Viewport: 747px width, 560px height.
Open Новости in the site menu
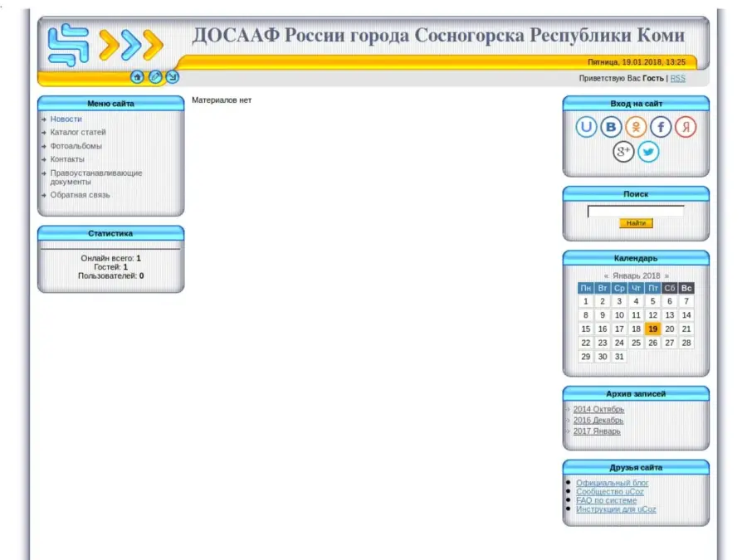[66, 119]
